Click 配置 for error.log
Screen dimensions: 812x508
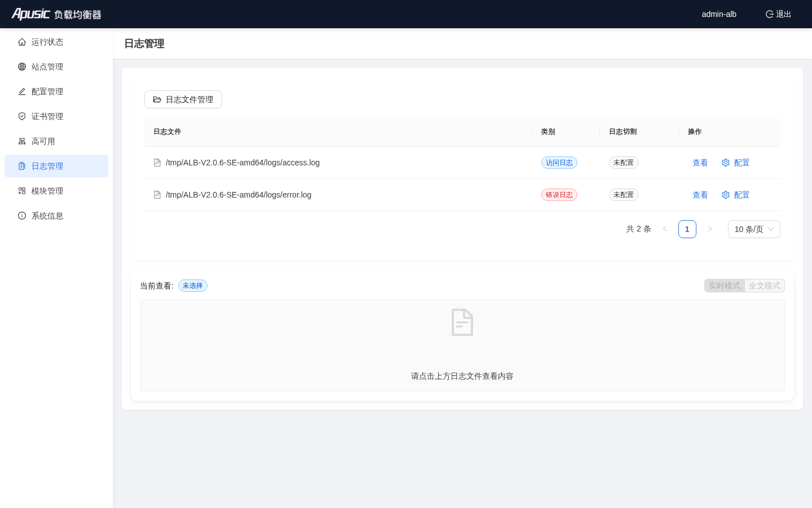pos(735,195)
